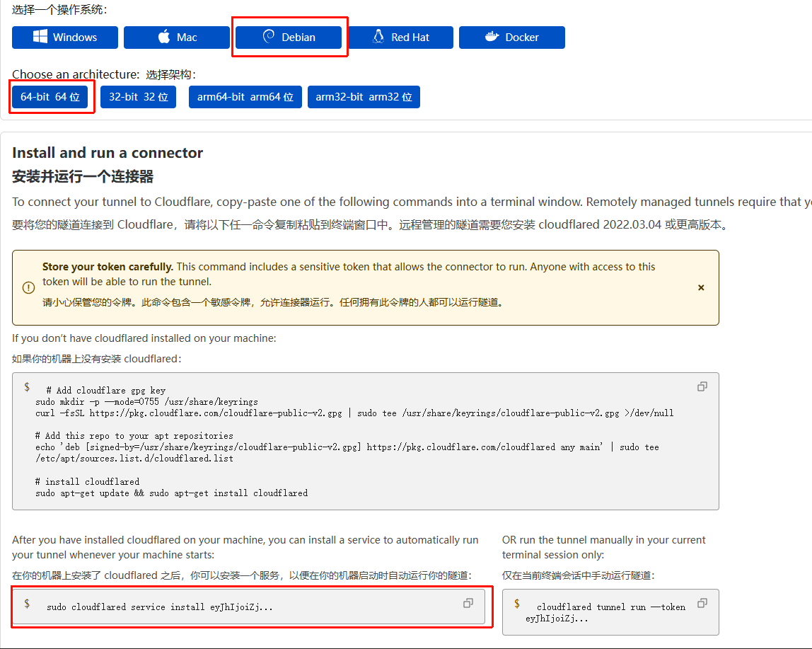Click the sudo cloudflared service install command text
This screenshot has height=649, width=812.
point(160,607)
